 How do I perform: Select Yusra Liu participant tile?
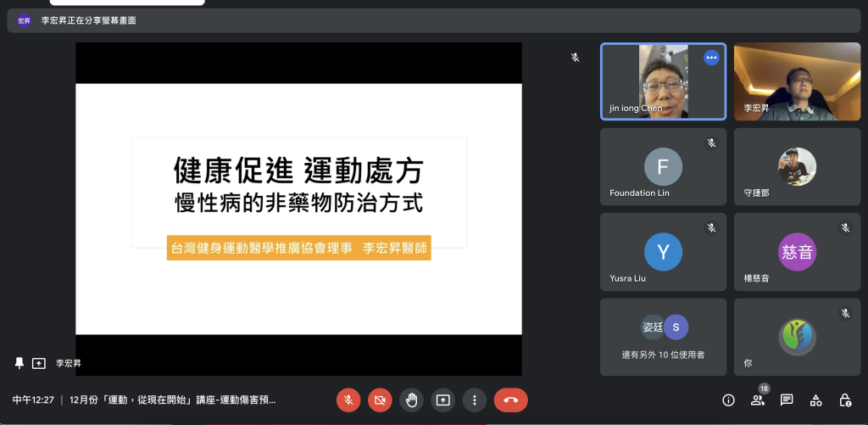663,252
